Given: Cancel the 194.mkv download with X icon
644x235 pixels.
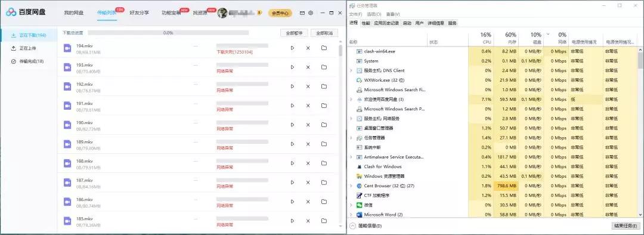Looking at the screenshot, I should click(x=308, y=48).
